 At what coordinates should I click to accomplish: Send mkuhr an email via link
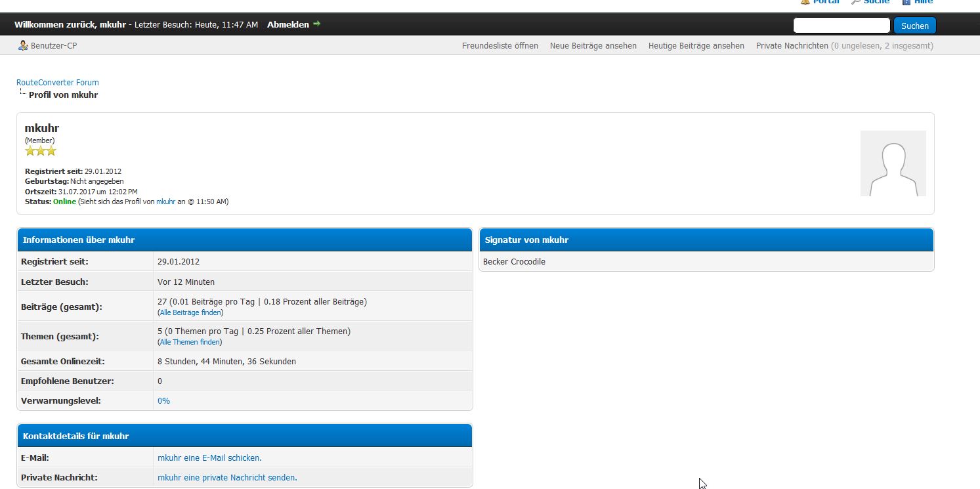pyautogui.click(x=209, y=458)
